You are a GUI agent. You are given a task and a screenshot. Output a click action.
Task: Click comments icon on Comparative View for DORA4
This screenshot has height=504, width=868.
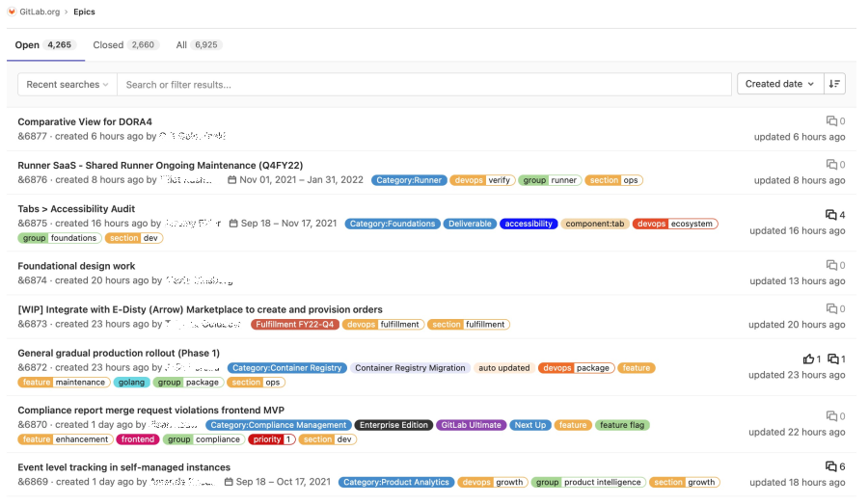pyautogui.click(x=831, y=121)
